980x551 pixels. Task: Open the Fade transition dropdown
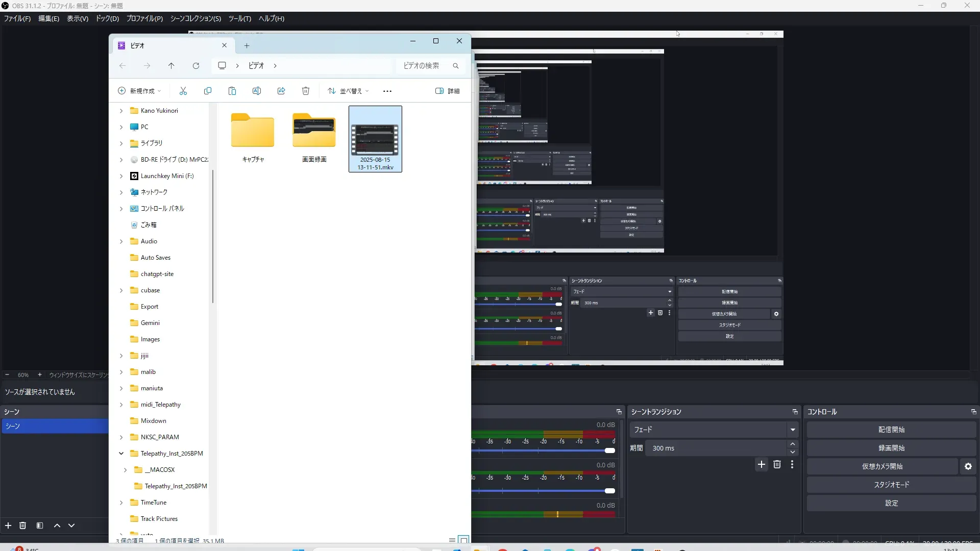pyautogui.click(x=792, y=430)
